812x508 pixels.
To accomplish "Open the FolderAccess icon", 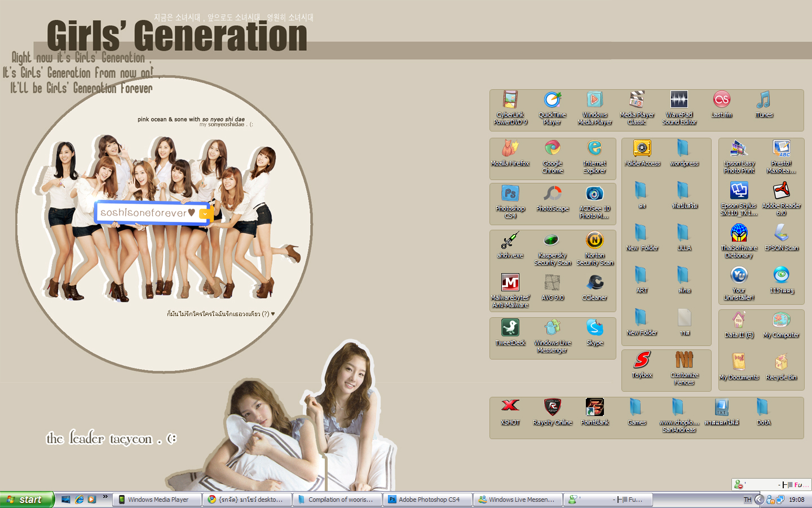I will pos(642,153).
